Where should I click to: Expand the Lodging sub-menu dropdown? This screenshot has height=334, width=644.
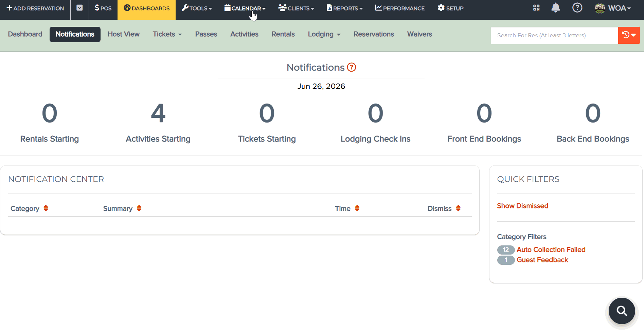pos(324,34)
